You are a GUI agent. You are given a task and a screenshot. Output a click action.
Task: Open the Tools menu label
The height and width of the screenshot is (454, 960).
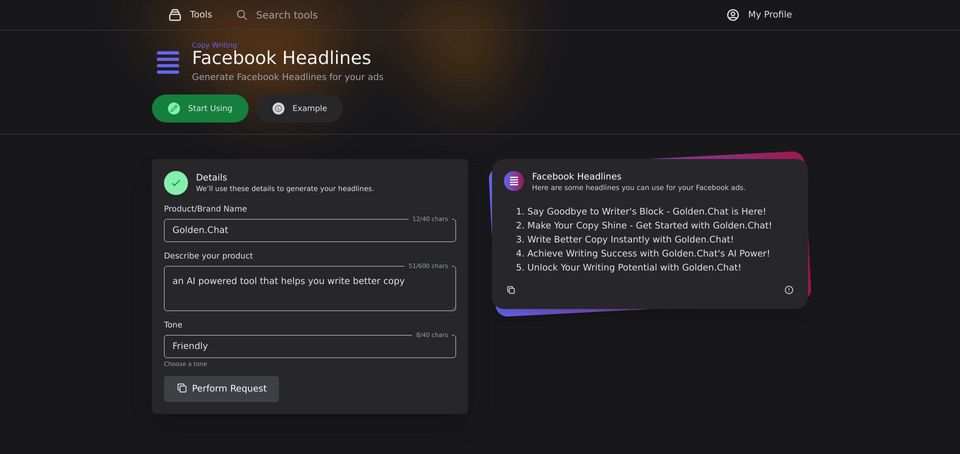(x=201, y=14)
